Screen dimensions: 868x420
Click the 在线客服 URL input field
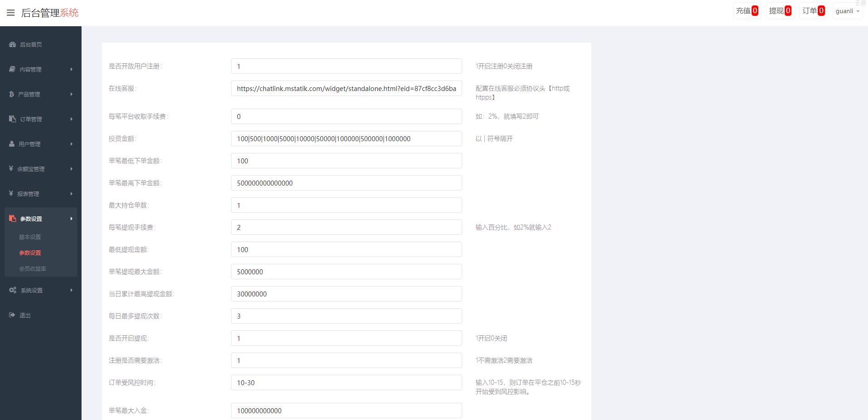point(346,89)
